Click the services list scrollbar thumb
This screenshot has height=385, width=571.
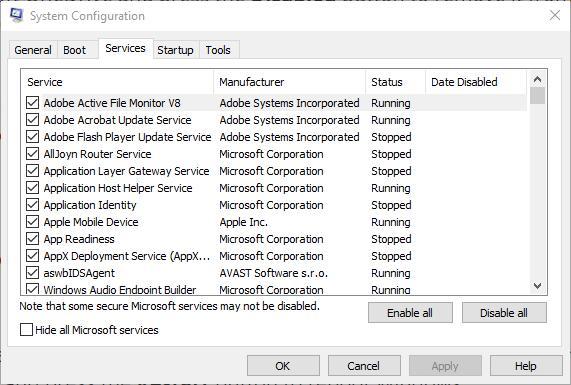click(x=537, y=96)
